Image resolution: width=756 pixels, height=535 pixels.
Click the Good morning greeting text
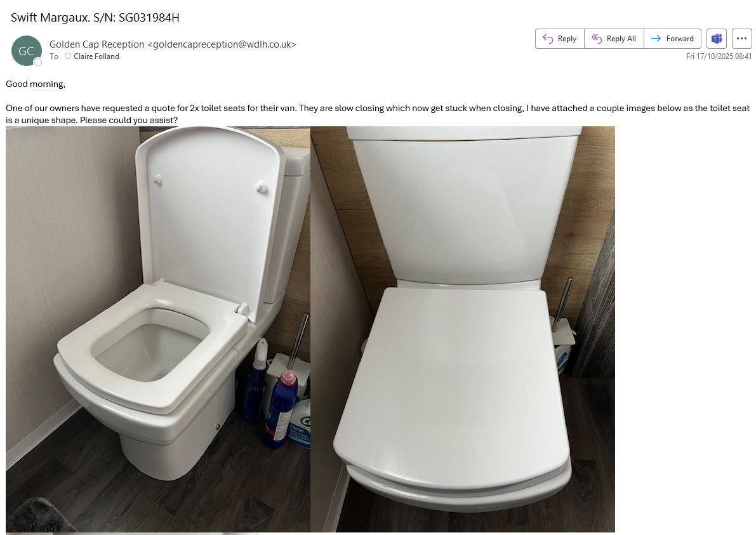pyautogui.click(x=35, y=84)
